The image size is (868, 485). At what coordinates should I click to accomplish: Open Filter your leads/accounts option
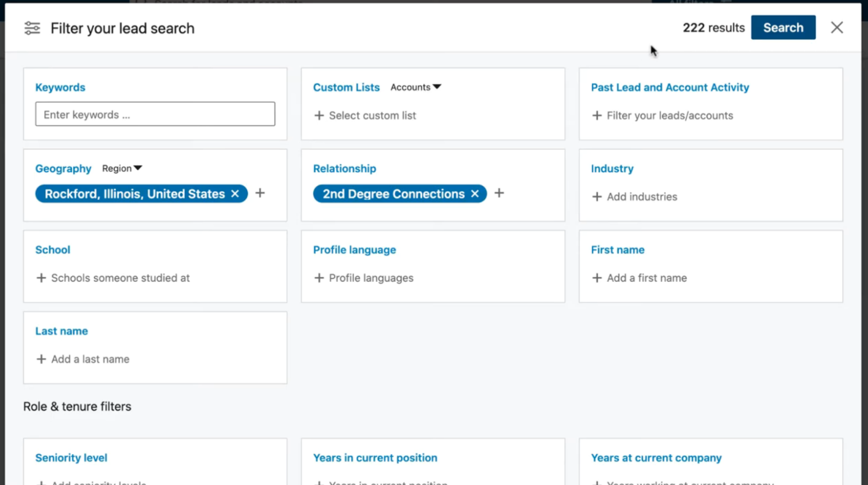pos(670,115)
